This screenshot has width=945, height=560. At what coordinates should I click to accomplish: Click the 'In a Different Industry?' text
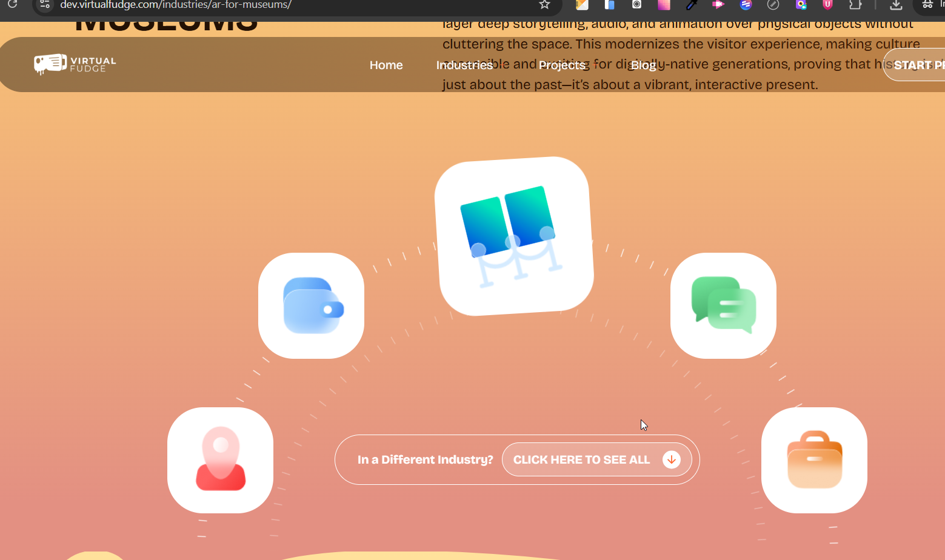(x=426, y=459)
